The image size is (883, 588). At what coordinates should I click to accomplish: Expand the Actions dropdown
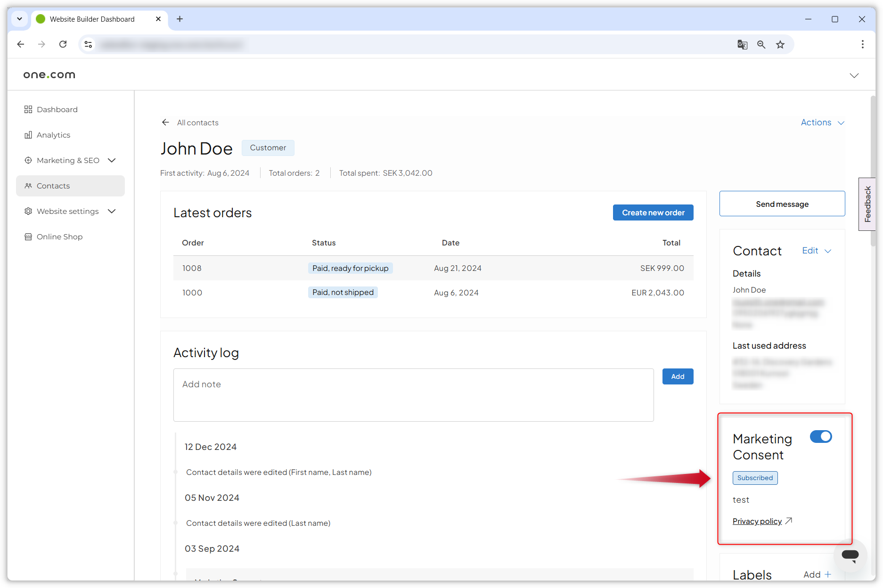(822, 122)
